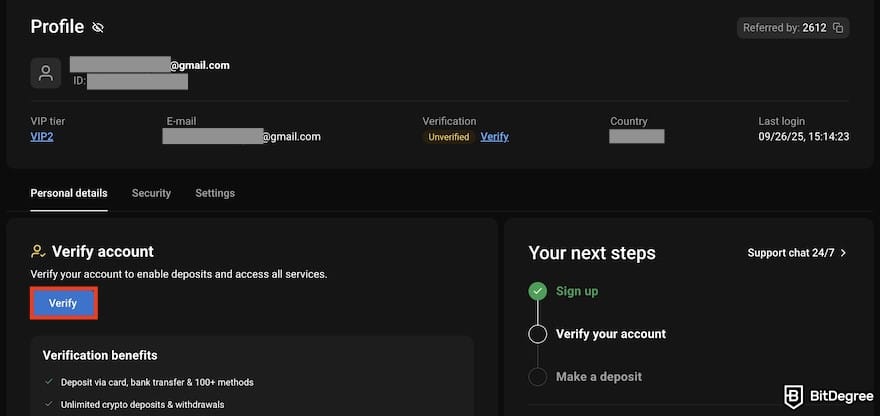Click the Verify account person icon
The image size is (880, 416).
click(x=38, y=252)
